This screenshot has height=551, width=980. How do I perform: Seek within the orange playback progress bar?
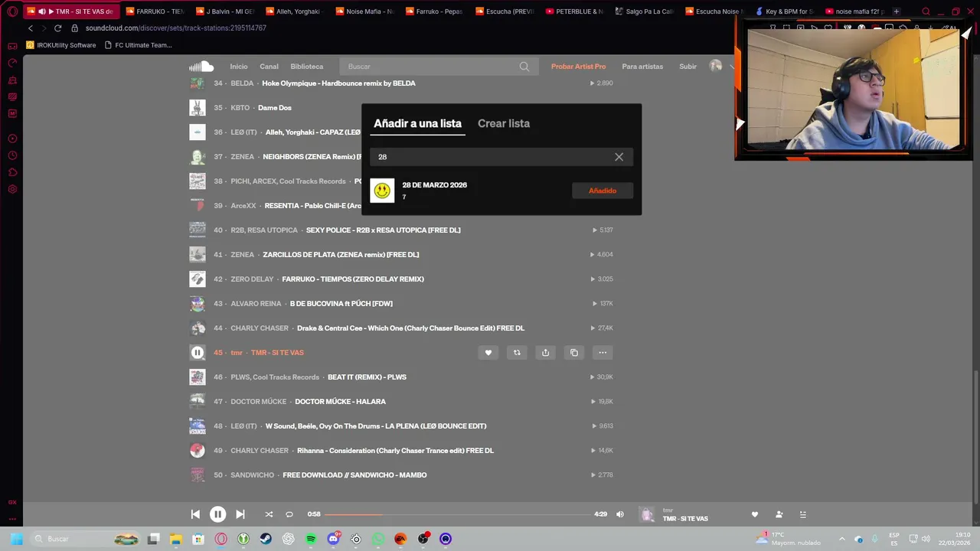tap(457, 514)
